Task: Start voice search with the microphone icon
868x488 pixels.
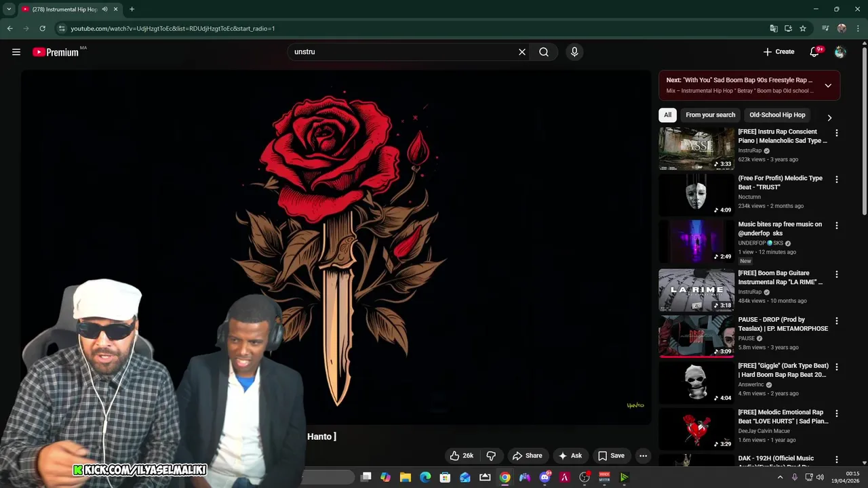Action: pos(574,52)
